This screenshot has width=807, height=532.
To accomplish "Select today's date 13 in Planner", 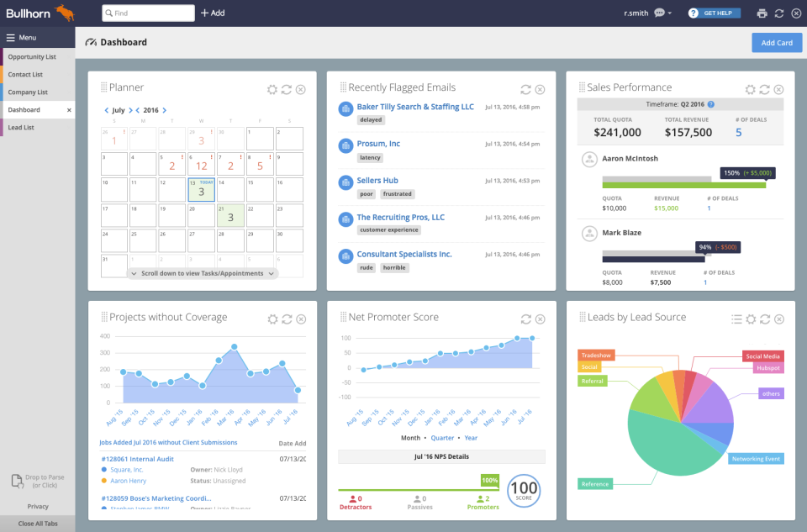I will [x=201, y=189].
